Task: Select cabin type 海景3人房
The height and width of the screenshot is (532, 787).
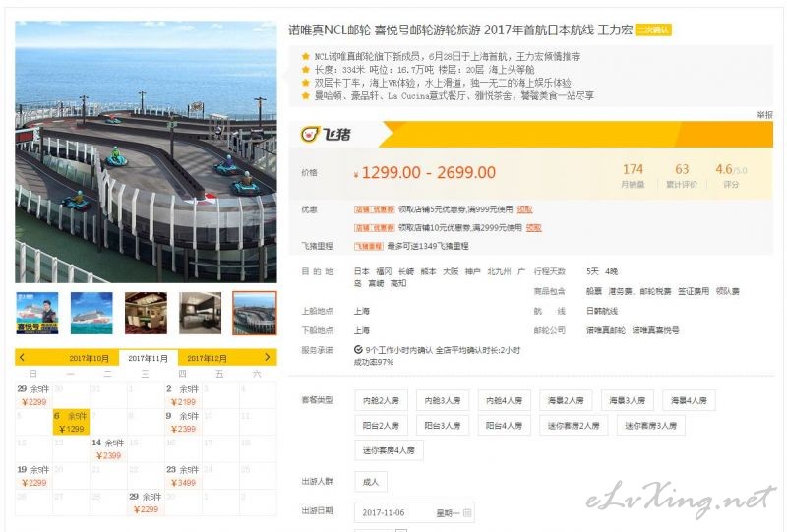Action: click(628, 400)
